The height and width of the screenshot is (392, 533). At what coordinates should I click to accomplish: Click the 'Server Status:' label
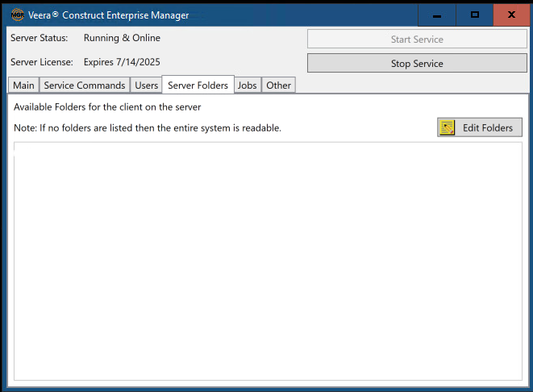point(39,38)
